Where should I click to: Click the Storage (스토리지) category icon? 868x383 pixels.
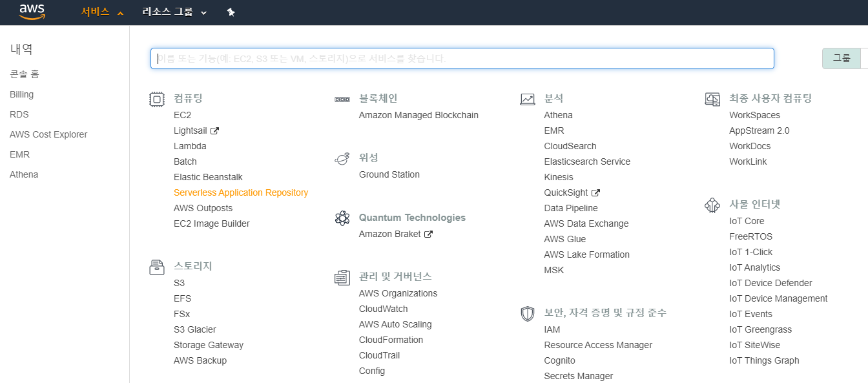point(156,267)
